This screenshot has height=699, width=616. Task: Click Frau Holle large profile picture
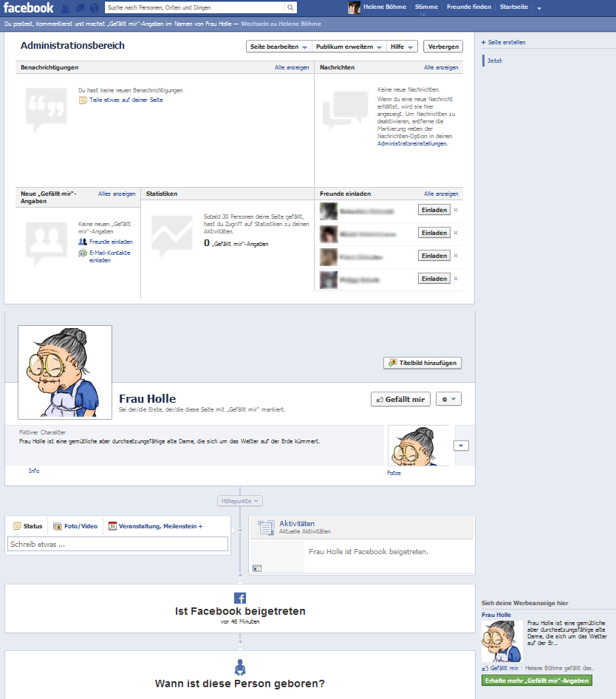tap(65, 372)
